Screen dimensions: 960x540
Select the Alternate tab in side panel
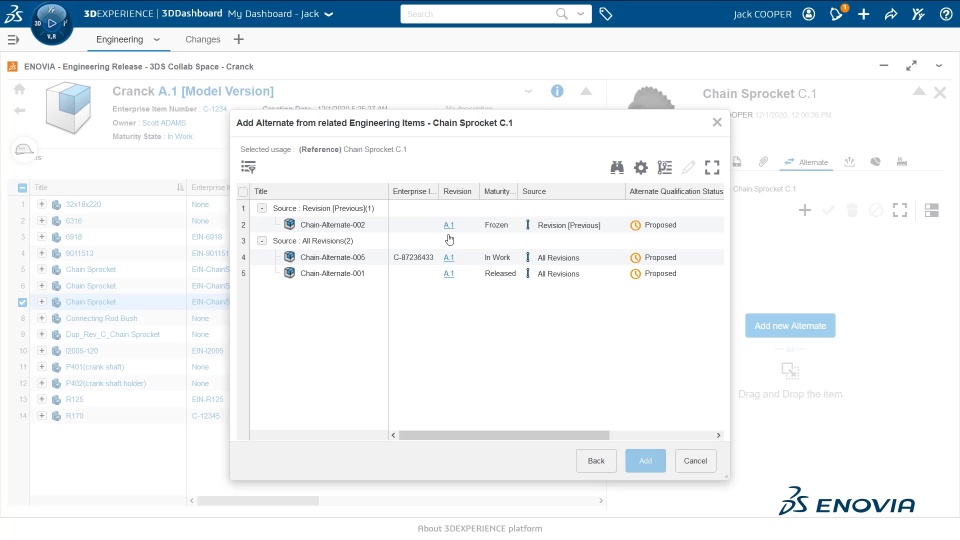click(806, 162)
